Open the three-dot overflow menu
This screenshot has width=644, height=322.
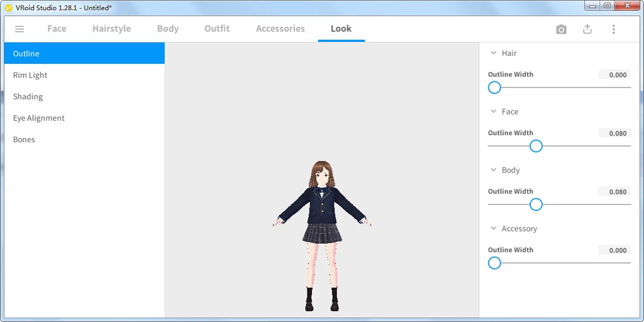pos(613,30)
